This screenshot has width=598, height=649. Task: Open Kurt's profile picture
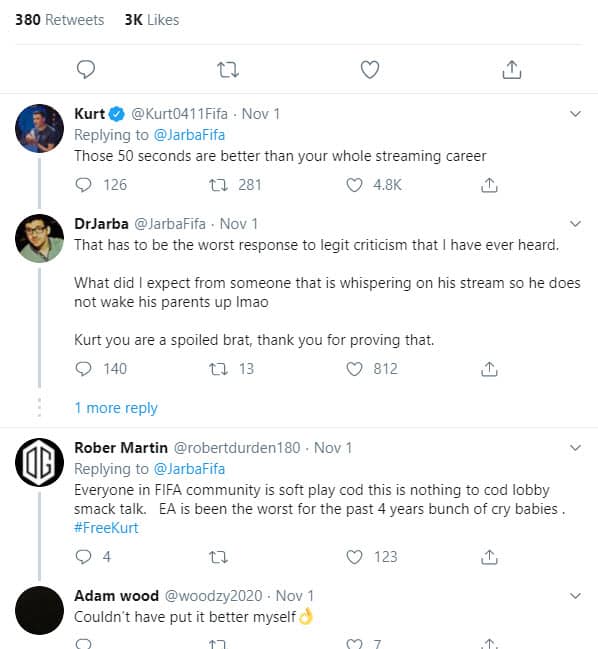[39, 128]
